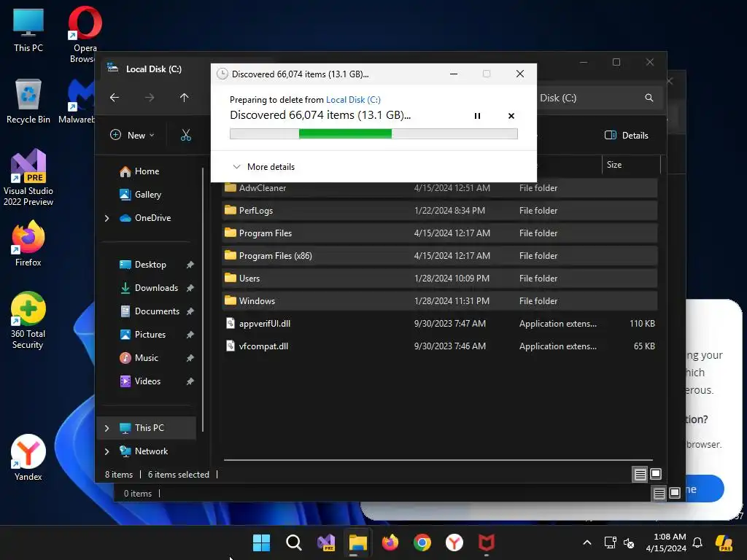The width and height of the screenshot is (747, 560).
Task: Cancel the delete operation with the X
Action: [511, 116]
